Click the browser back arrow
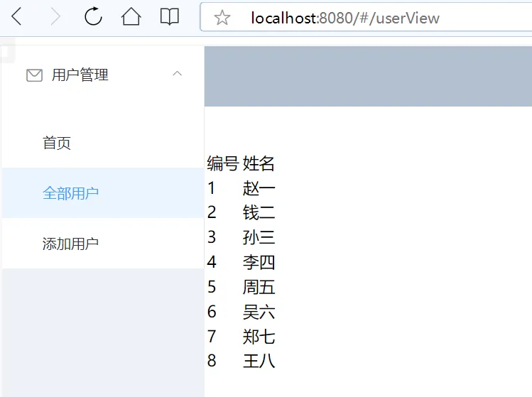 [x=16, y=16]
